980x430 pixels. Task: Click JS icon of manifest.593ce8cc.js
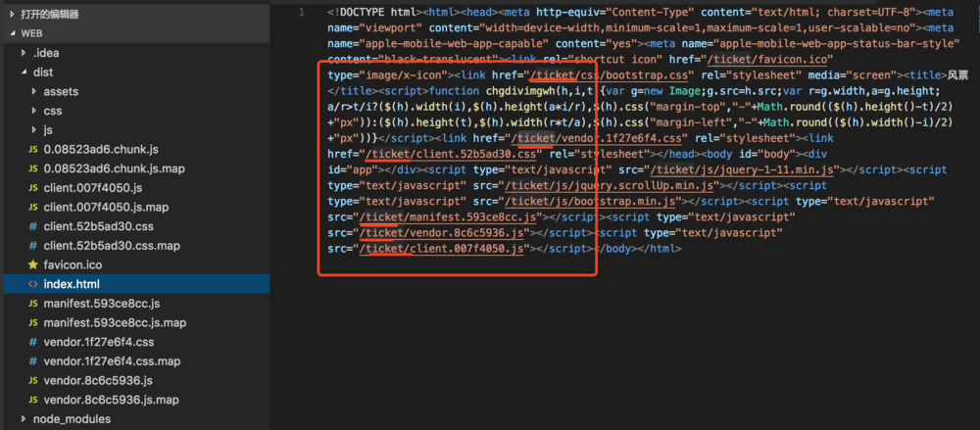pos(33,304)
